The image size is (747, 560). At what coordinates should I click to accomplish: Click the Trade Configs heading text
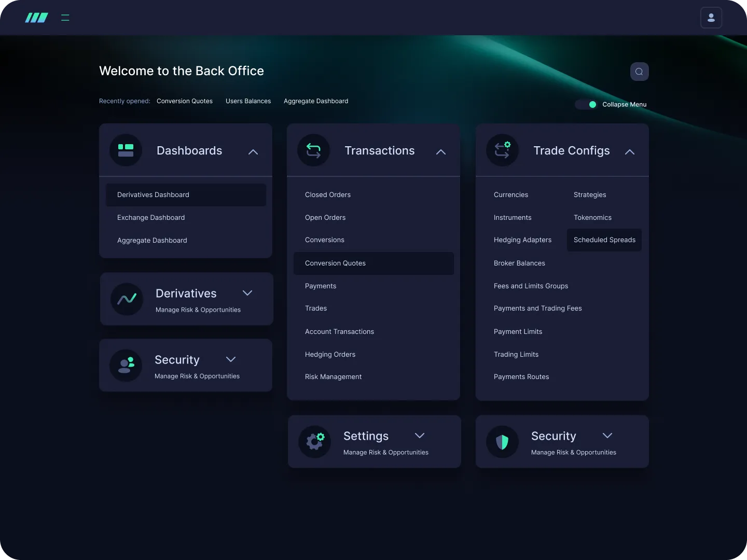click(x=572, y=151)
